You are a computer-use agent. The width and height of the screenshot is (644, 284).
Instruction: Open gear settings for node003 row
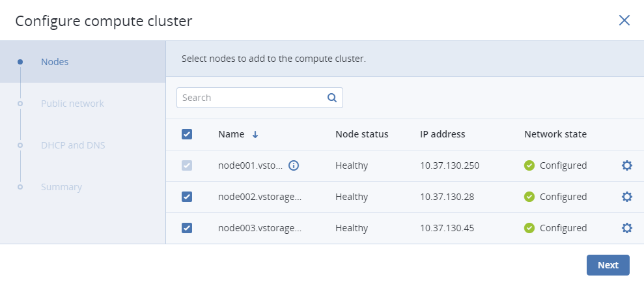click(627, 228)
